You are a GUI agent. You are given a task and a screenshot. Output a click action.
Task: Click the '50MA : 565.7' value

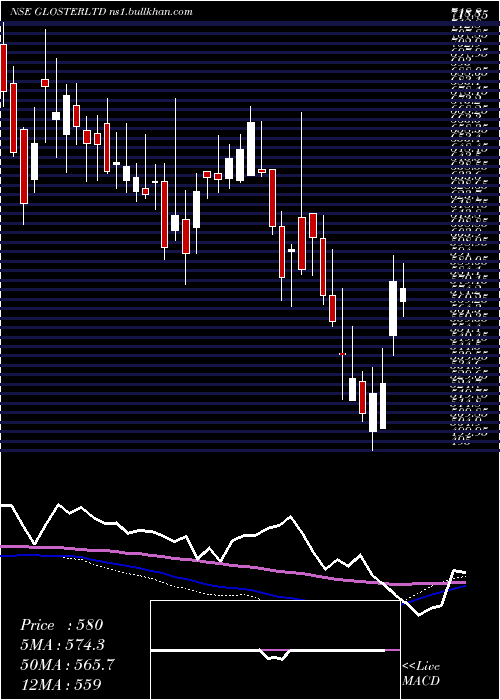click(x=67, y=664)
